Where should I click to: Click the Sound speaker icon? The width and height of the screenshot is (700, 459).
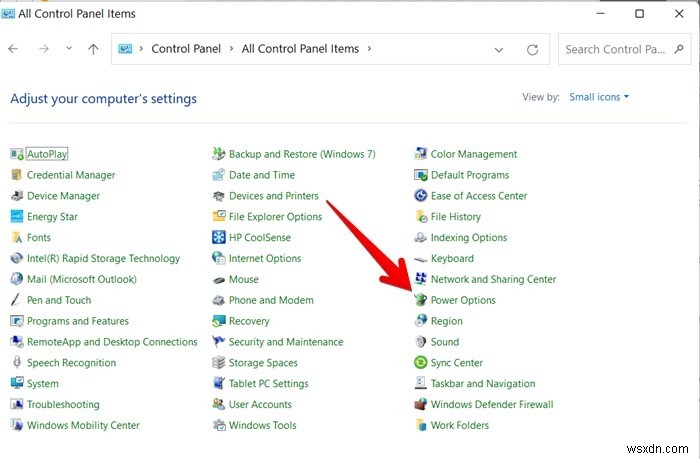pyautogui.click(x=421, y=342)
